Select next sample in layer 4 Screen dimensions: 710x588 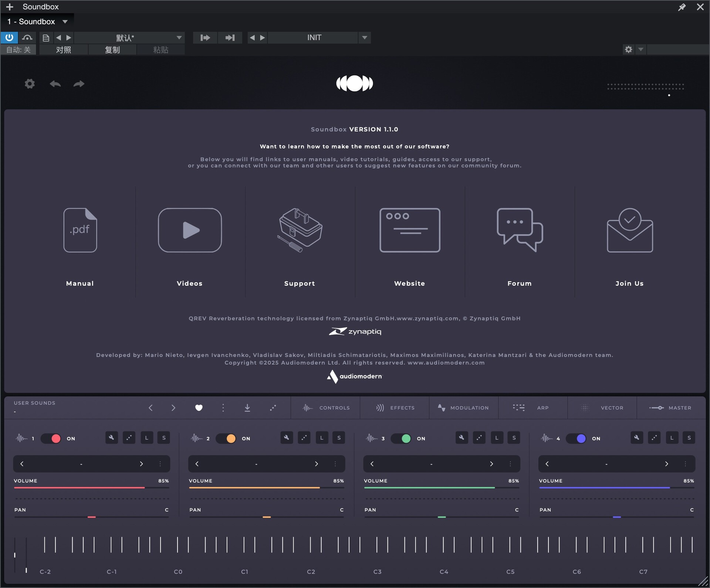pyautogui.click(x=666, y=464)
